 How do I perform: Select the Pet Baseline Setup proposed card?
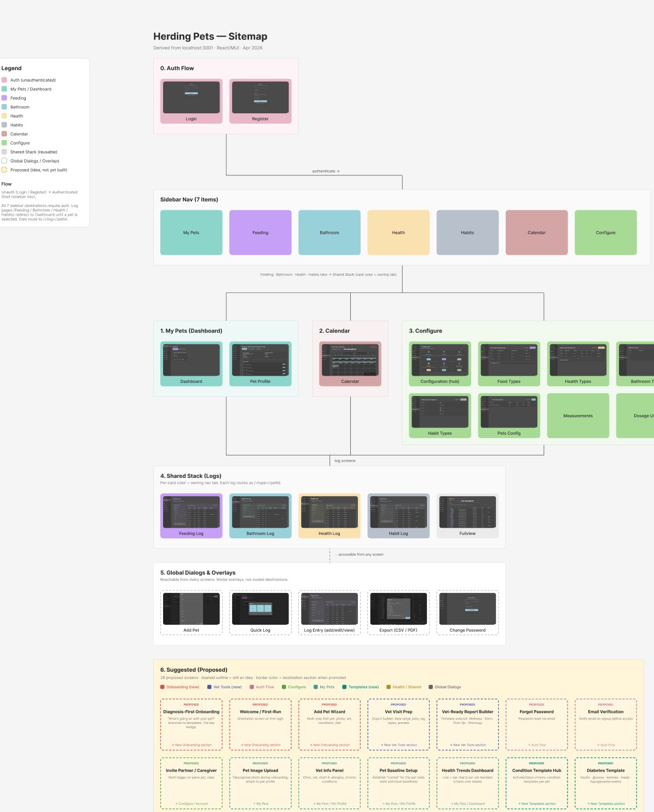click(398, 783)
